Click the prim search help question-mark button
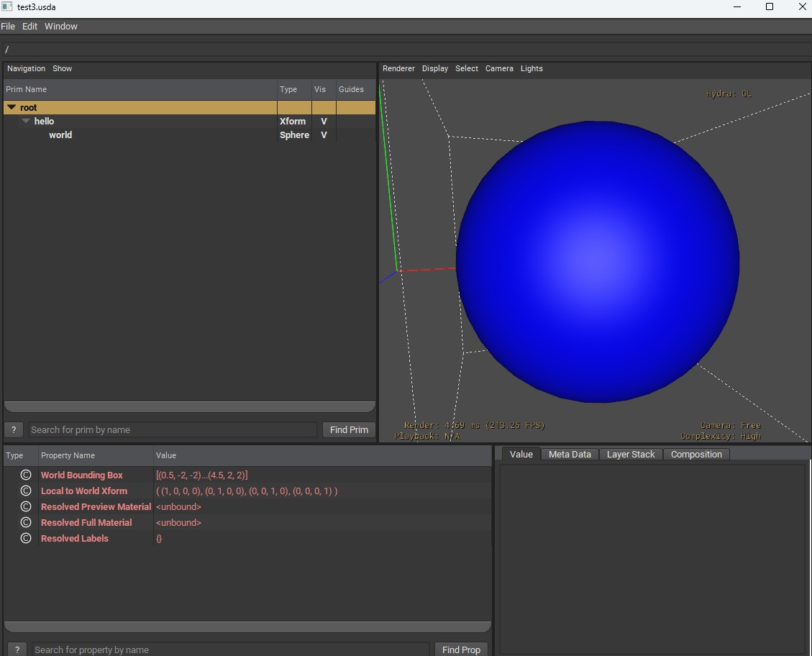The height and width of the screenshot is (656, 812). pyautogui.click(x=14, y=429)
